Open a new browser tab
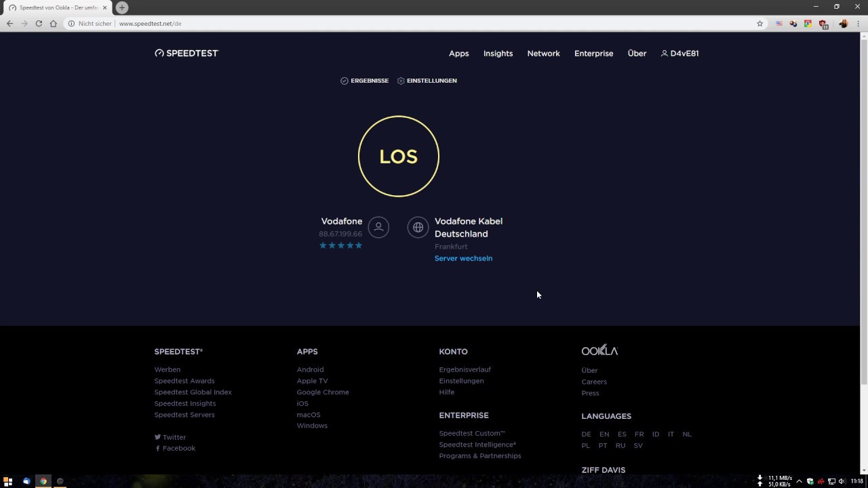The image size is (868, 488). (122, 7)
